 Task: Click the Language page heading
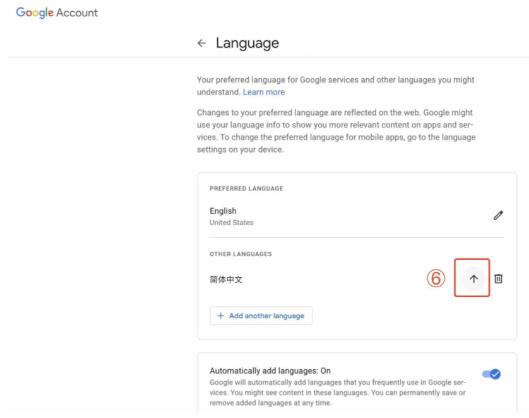pyautogui.click(x=247, y=43)
